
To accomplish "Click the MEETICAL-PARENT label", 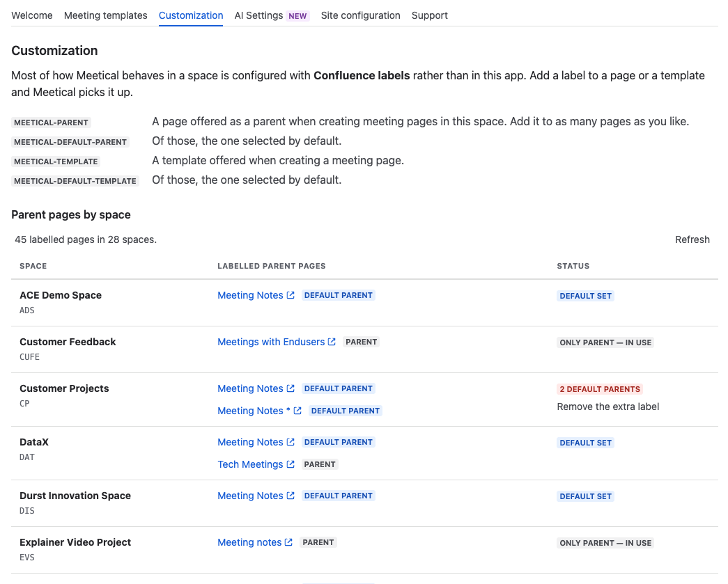I will (51, 123).
